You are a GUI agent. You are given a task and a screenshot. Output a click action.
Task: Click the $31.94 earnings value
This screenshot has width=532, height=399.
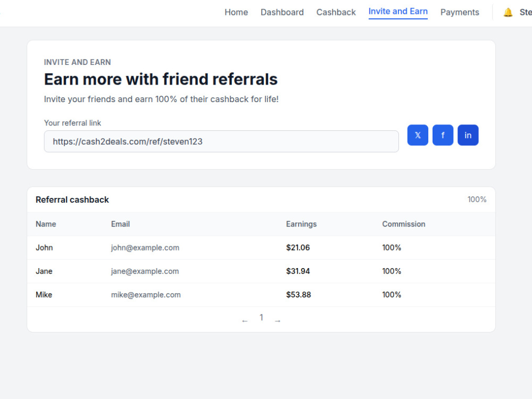298,271
